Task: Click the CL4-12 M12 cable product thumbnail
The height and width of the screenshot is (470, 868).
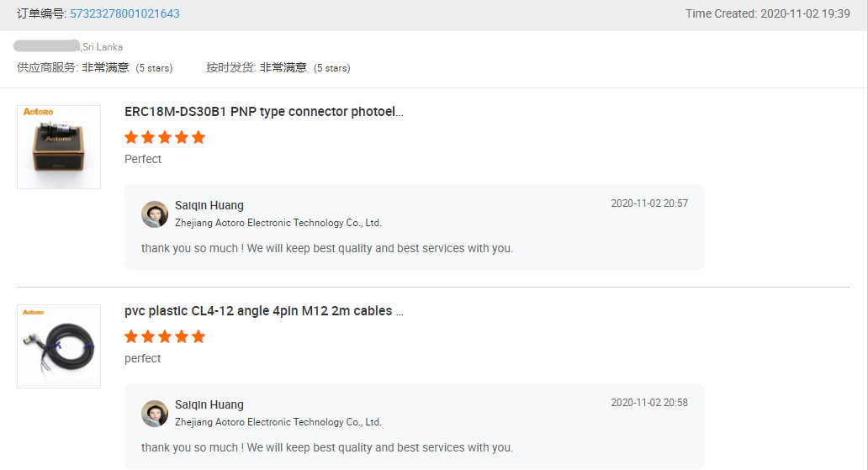Action: point(59,346)
